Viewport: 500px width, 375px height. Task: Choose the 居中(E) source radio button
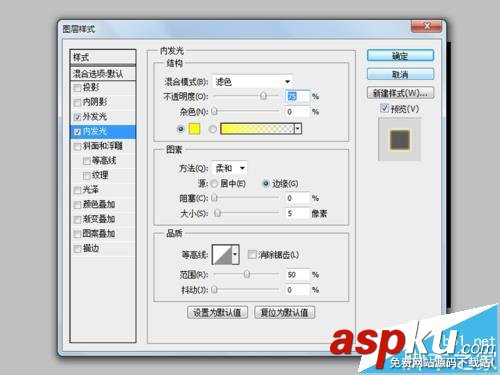point(214,184)
